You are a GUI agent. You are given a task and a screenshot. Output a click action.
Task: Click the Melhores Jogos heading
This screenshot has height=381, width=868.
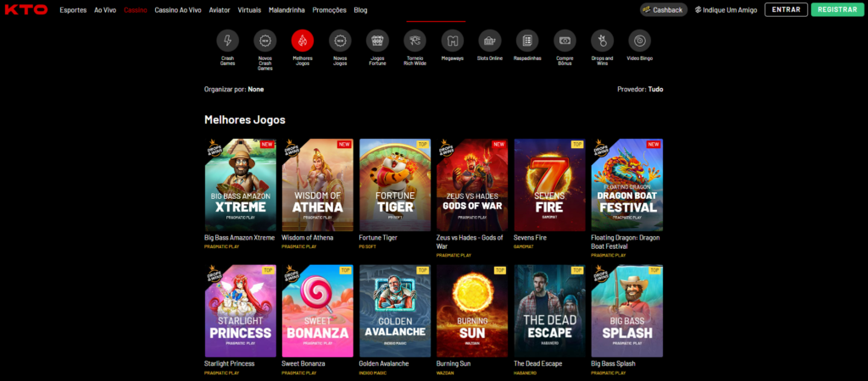point(245,119)
